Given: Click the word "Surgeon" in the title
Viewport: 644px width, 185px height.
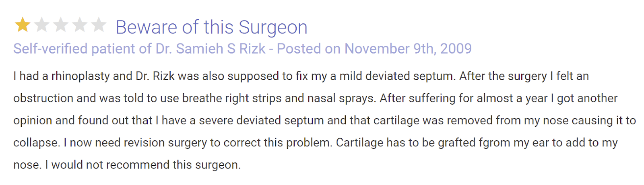Looking at the screenshot, I should pos(273,27).
